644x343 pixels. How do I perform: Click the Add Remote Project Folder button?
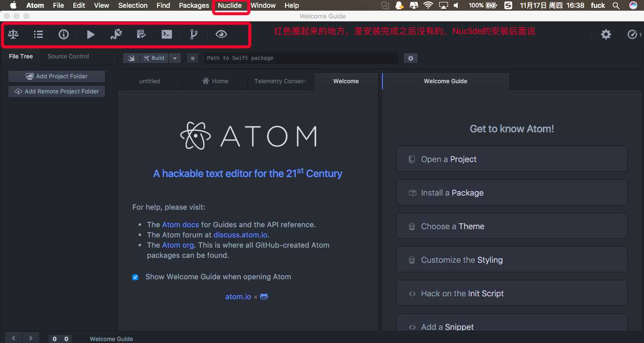point(57,91)
